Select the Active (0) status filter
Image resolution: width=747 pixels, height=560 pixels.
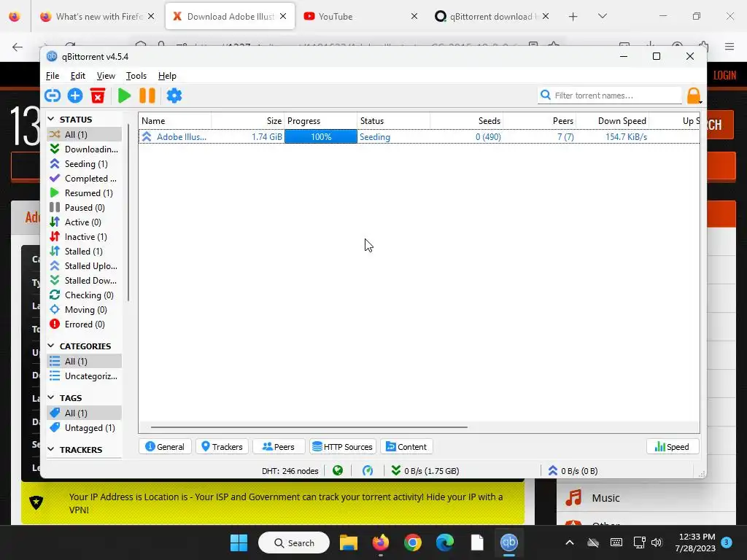pos(85,222)
